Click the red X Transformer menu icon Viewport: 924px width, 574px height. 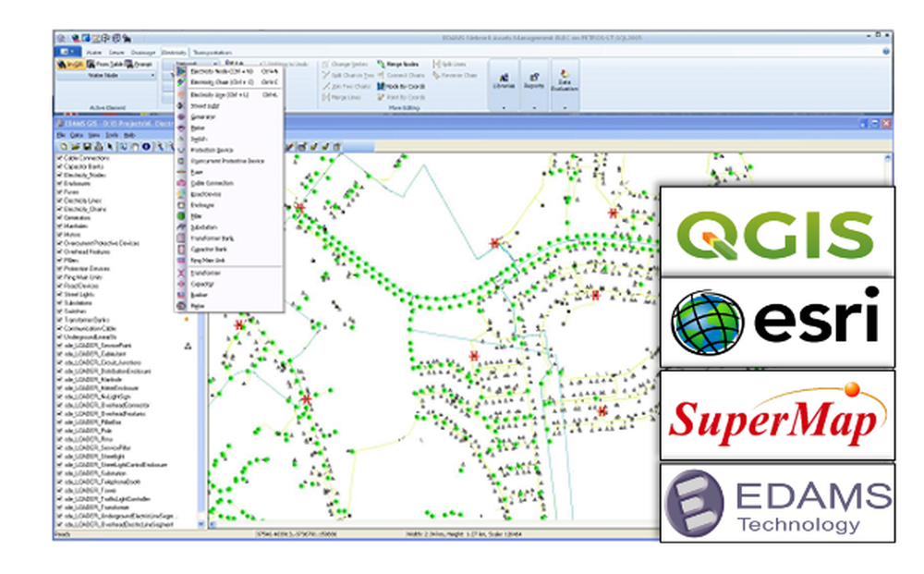[x=181, y=273]
